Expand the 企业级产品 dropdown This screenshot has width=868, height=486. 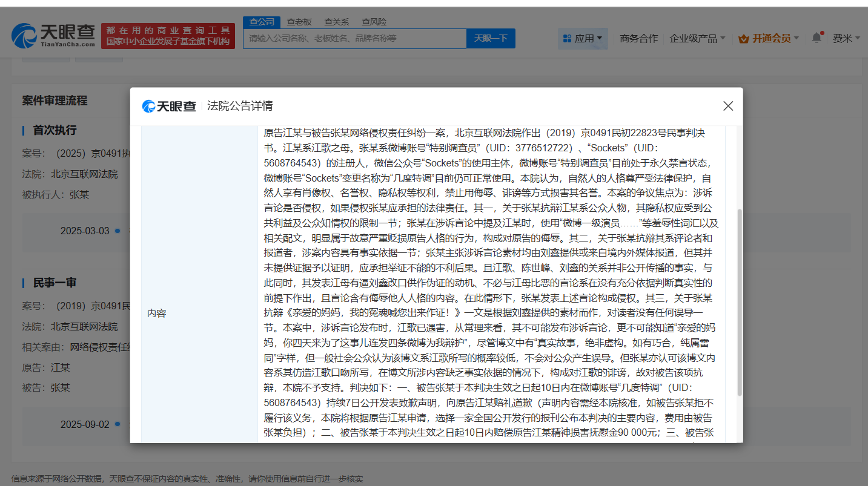point(697,38)
